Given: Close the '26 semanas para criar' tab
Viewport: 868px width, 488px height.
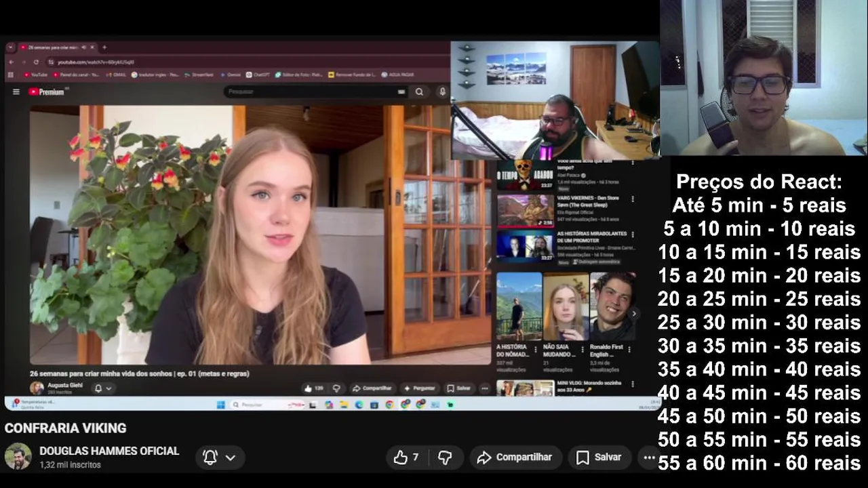Looking at the screenshot, I should pyautogui.click(x=94, y=47).
